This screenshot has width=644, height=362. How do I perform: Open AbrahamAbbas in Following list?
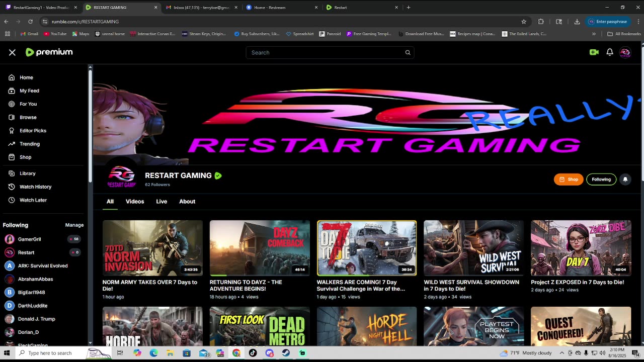(35, 279)
